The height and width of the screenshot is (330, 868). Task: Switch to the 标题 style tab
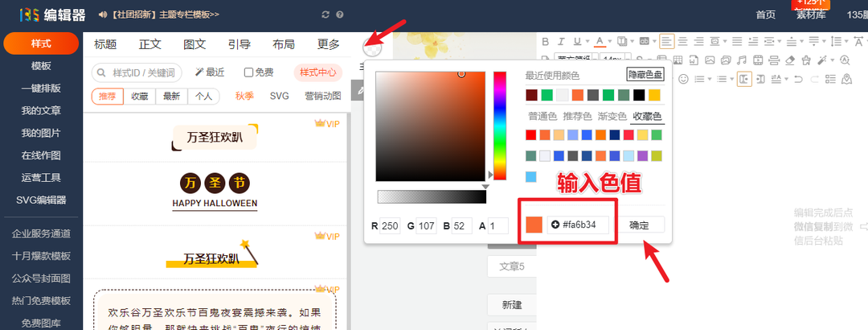coord(105,44)
